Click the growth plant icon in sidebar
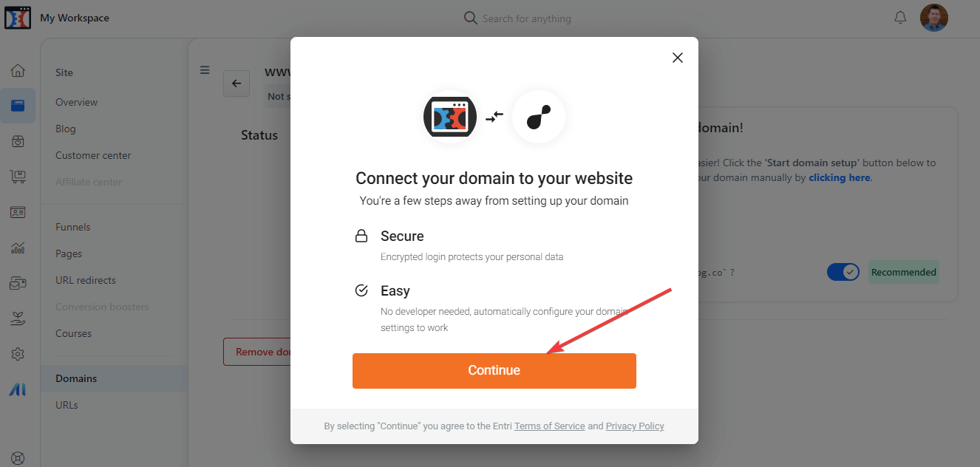The image size is (980, 467). [x=18, y=318]
